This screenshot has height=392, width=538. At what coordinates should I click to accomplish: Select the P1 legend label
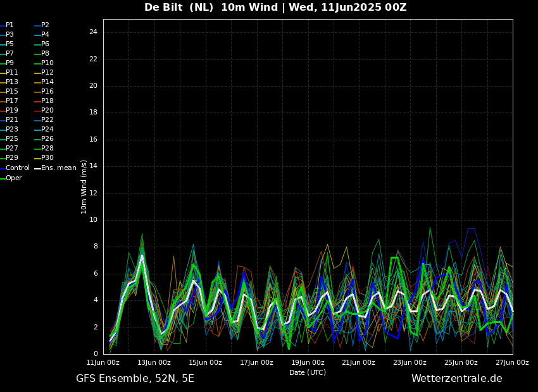coord(9,25)
